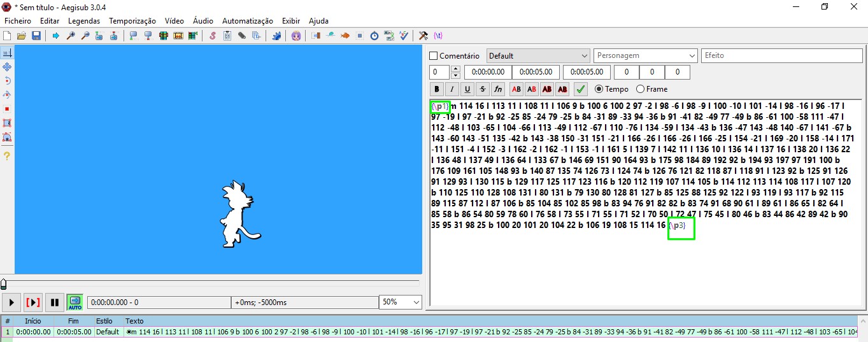Save the current subtitles
The width and height of the screenshot is (868, 342).
pos(36,36)
